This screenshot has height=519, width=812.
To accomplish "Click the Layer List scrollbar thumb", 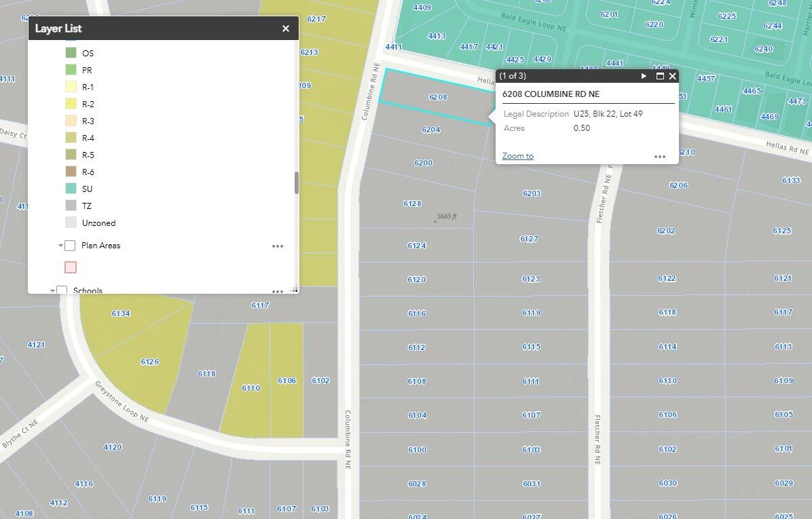I will coord(297,182).
